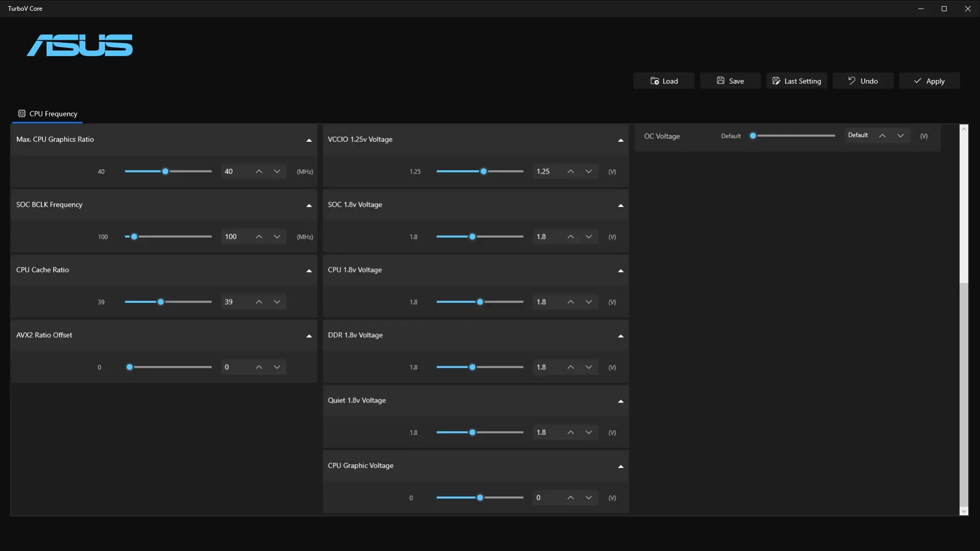Screen dimensions: 980x551
Task: Collapse the SOC 1.8v Voltage panel
Action: (621, 205)
